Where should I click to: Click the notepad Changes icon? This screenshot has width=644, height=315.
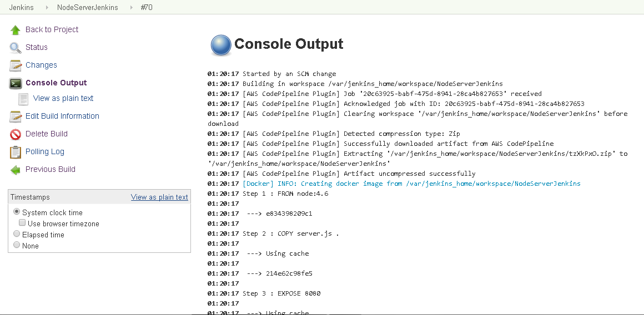[15, 65]
